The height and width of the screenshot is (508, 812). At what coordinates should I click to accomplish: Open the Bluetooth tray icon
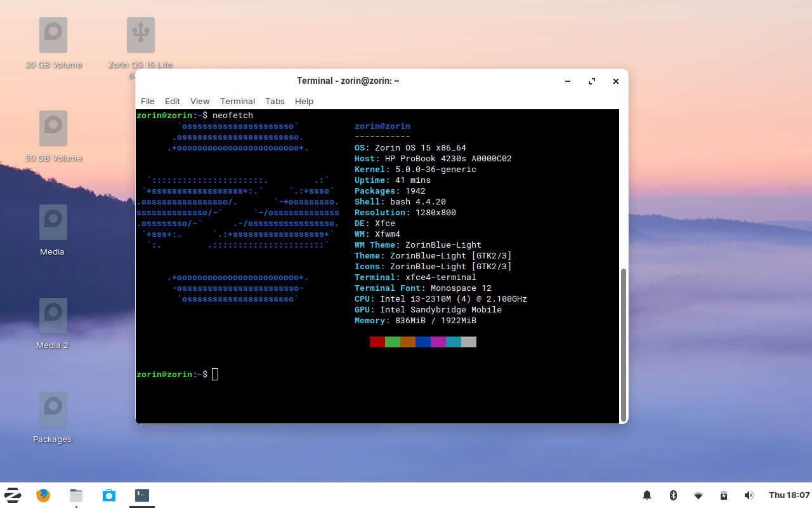673,495
